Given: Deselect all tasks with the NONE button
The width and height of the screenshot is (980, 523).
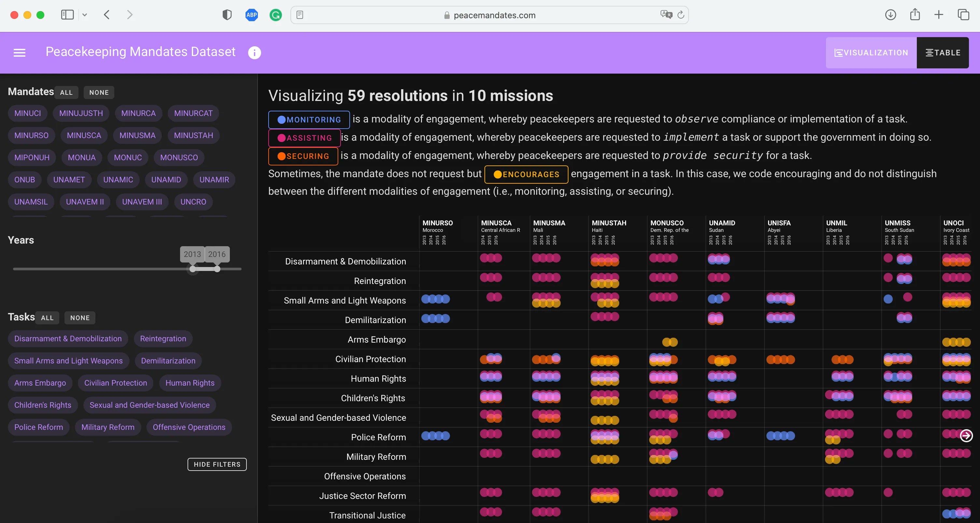Looking at the screenshot, I should pos(80,318).
